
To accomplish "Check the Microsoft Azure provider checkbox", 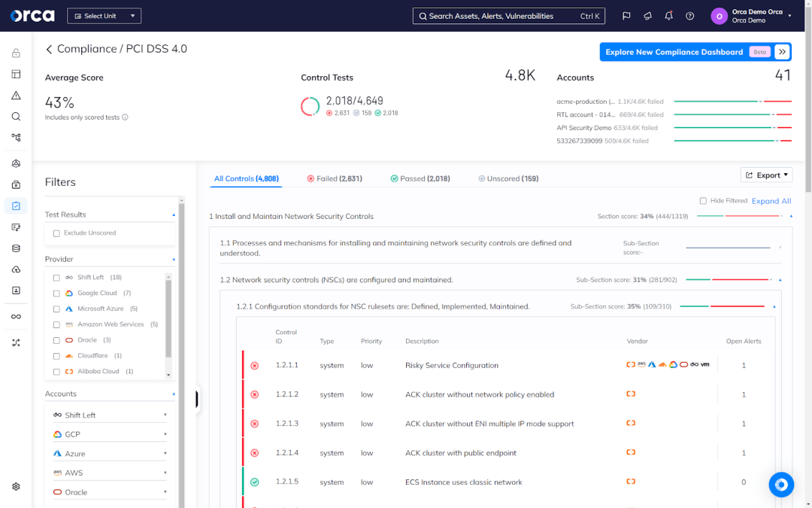I will tap(56, 309).
